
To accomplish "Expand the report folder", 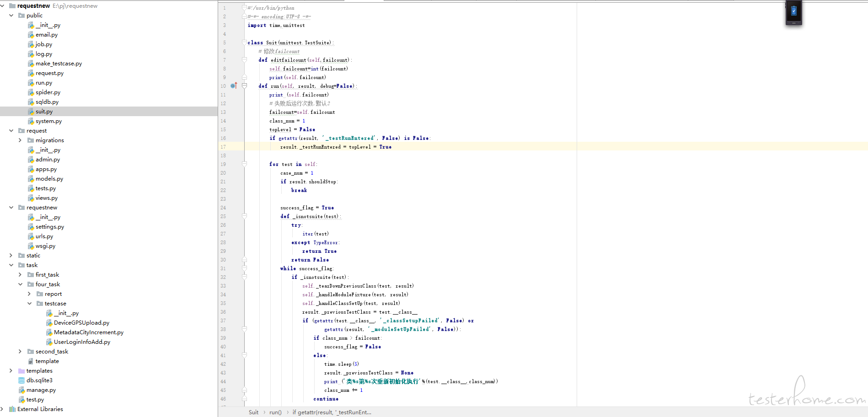I will coord(29,294).
